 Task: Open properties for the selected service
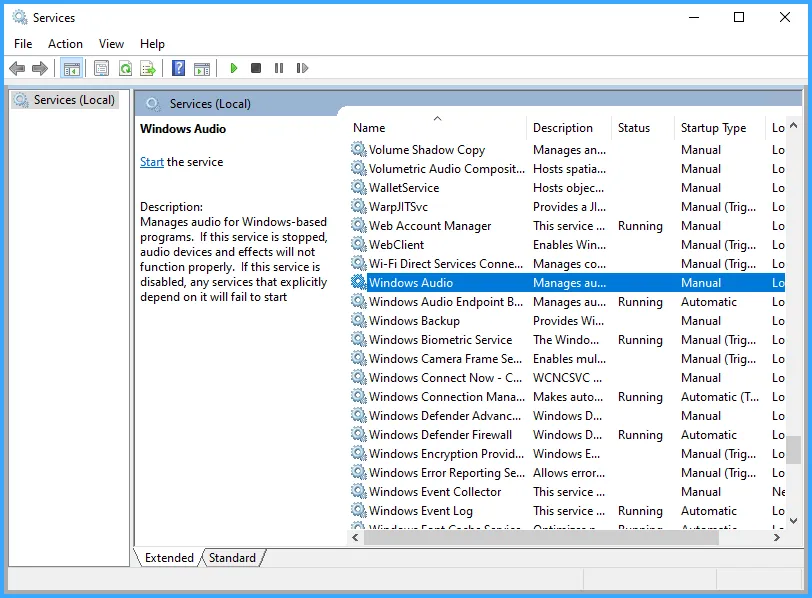(x=101, y=68)
